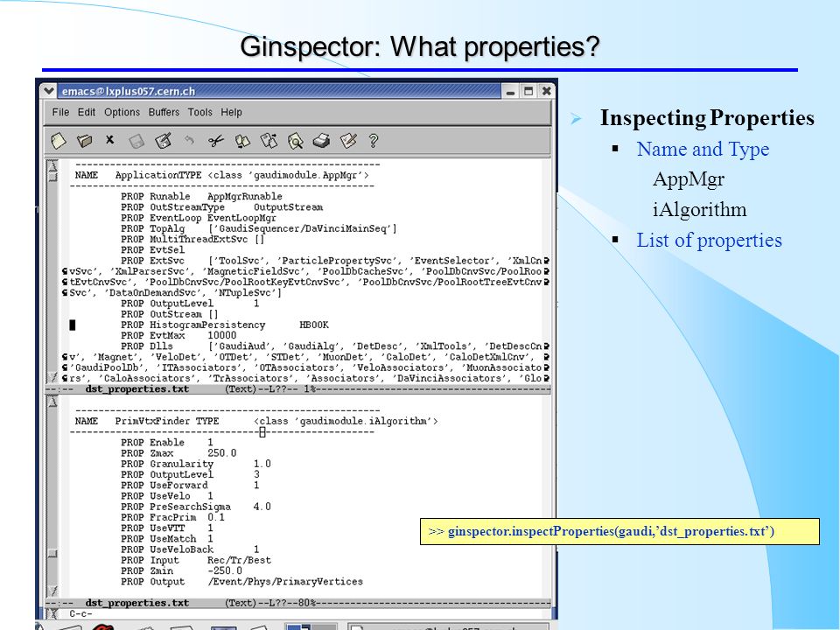Click the upper pane's left scrollbar
The width and height of the screenshot is (840, 630).
[x=52, y=270]
